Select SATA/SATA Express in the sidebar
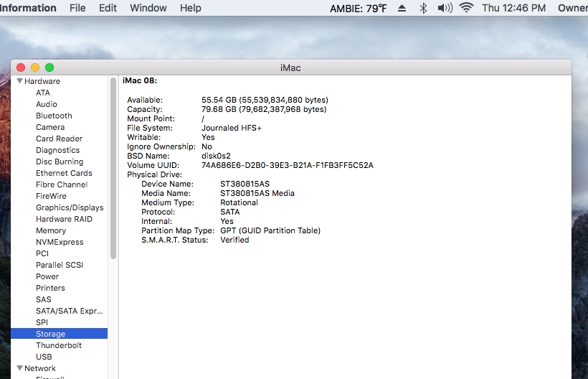588x379 pixels. tap(70, 311)
